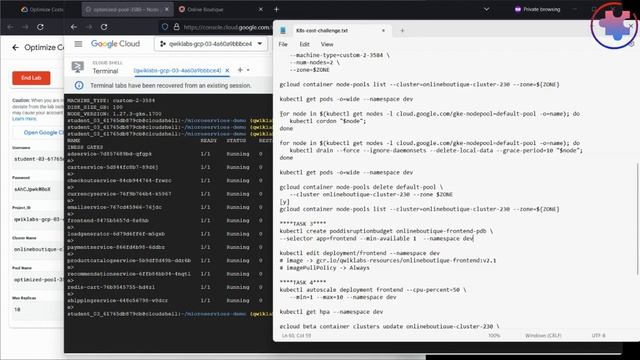The height and width of the screenshot is (360, 640).
Task: Open the Cloud Shell new-tab dropdown arrow
Action: pos(248,70)
